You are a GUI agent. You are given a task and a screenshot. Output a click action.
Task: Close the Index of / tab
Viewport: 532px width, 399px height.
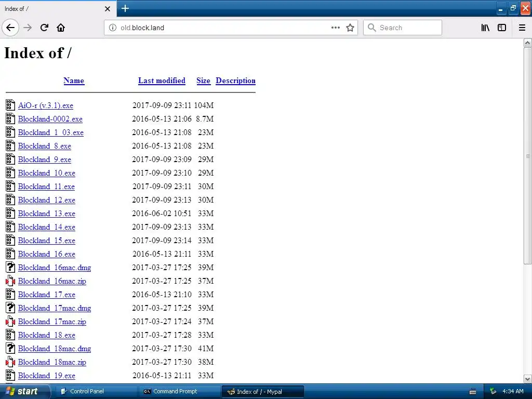[x=107, y=9]
